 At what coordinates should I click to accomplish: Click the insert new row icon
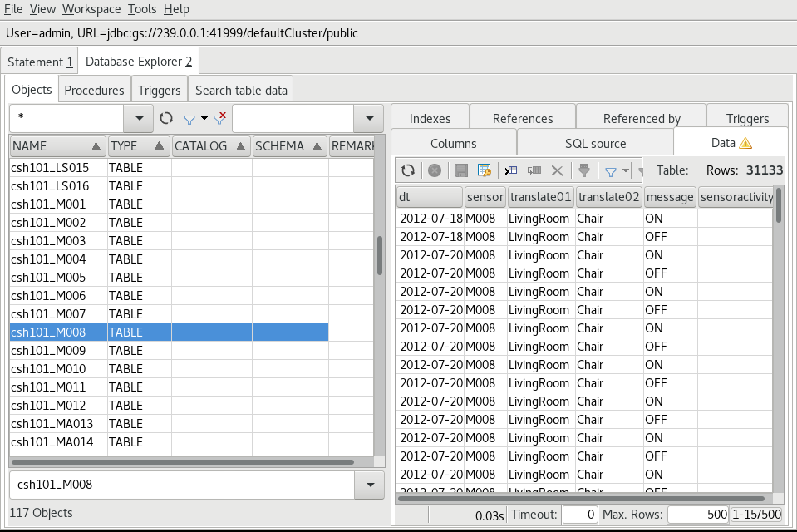pyautogui.click(x=510, y=170)
